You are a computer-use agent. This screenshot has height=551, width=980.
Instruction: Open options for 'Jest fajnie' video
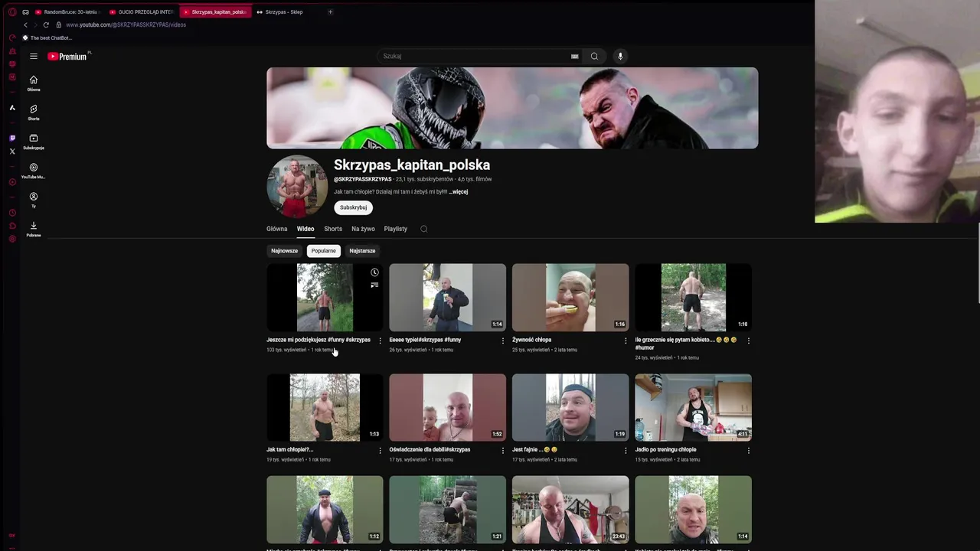(626, 451)
